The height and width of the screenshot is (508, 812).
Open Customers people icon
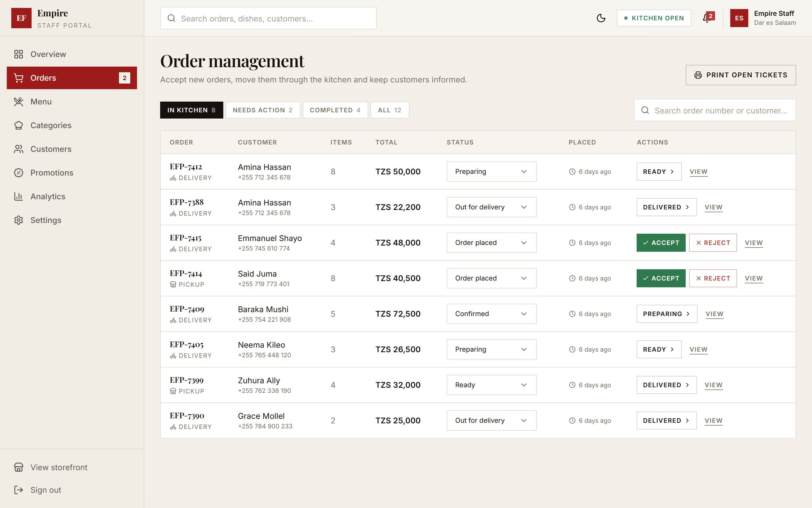[x=18, y=149]
